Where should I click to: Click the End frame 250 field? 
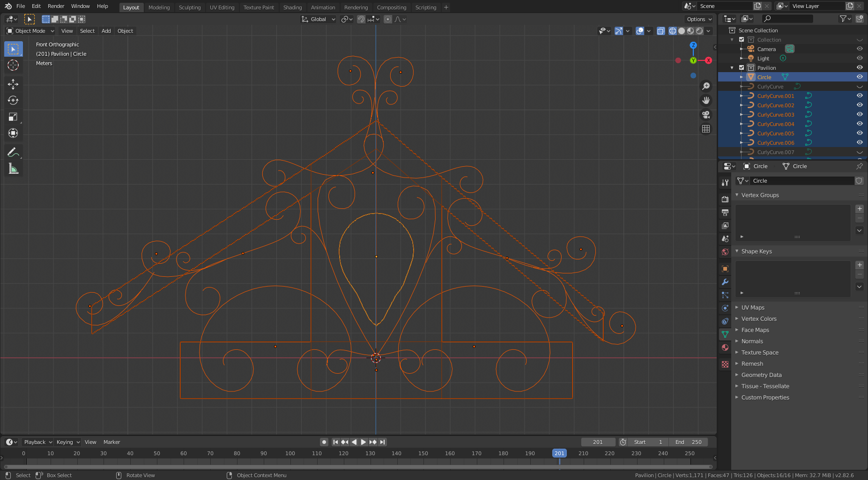coord(688,442)
